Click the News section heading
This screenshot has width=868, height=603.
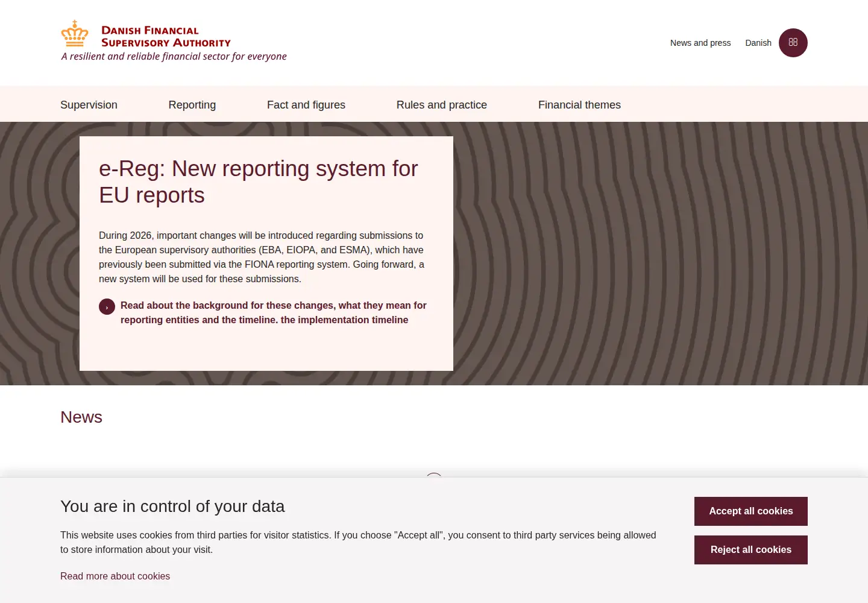(x=81, y=417)
